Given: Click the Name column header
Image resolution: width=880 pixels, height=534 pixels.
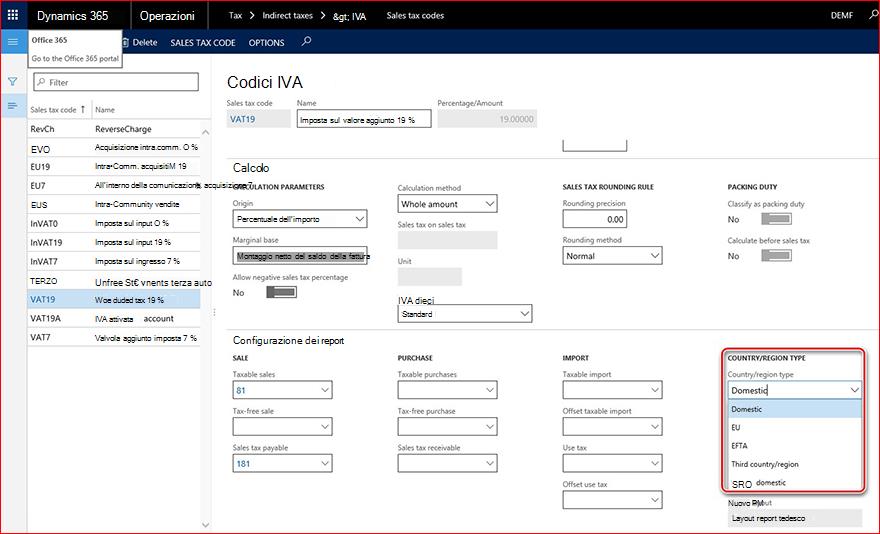Looking at the screenshot, I should (105, 110).
